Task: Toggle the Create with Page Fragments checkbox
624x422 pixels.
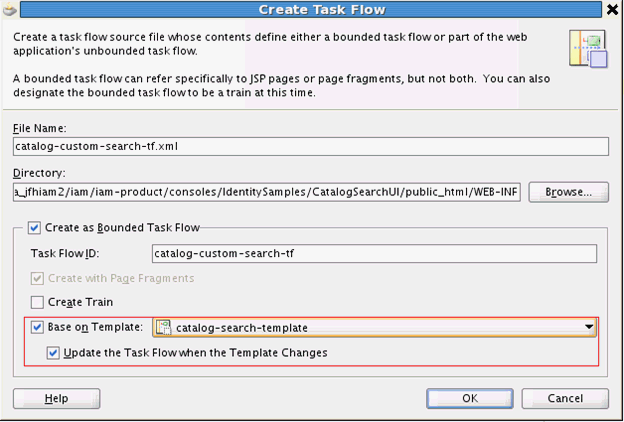Action: [x=37, y=278]
